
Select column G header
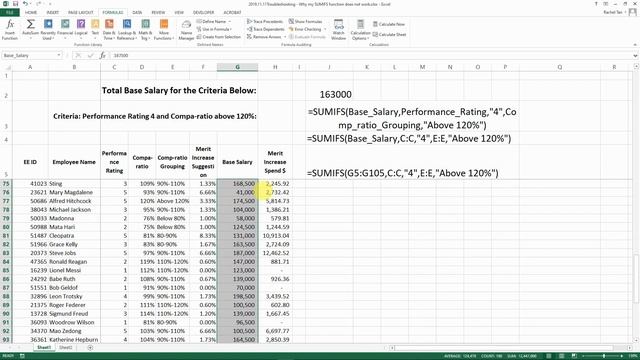coord(237,67)
